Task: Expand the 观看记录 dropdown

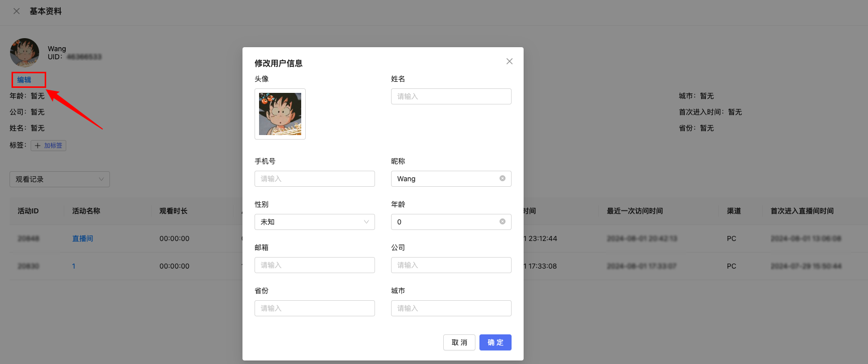Action: tap(59, 179)
